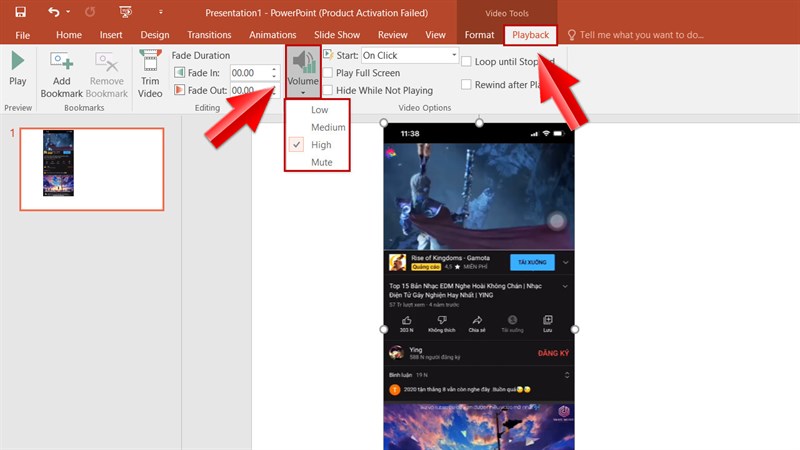
Task: Click the View tab
Action: tap(435, 35)
